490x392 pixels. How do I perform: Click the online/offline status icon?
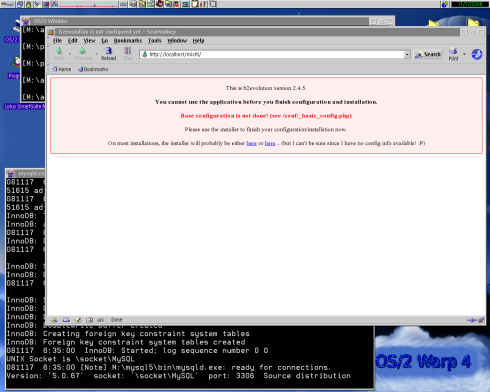pyautogui.click(x=471, y=320)
